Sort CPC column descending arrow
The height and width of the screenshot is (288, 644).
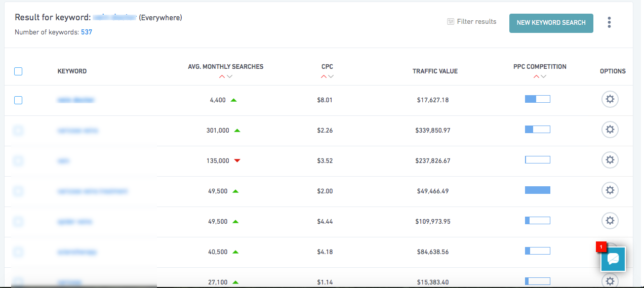(331, 76)
